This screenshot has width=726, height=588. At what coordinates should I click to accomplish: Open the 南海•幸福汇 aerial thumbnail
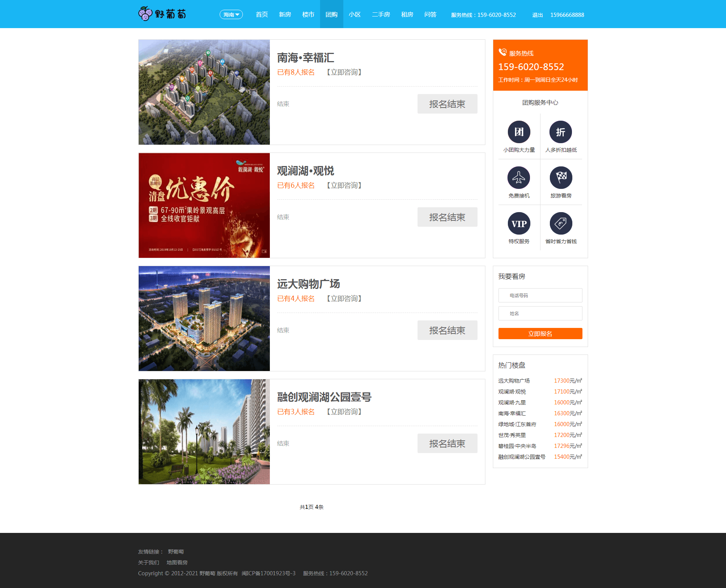click(x=204, y=92)
